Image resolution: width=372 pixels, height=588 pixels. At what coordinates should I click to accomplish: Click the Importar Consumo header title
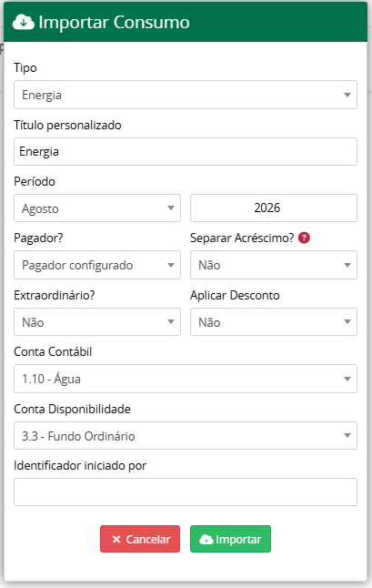coord(114,22)
